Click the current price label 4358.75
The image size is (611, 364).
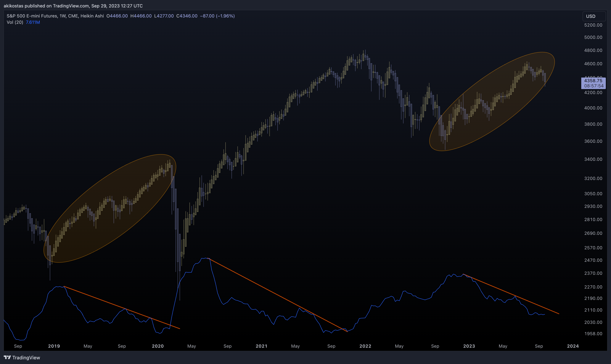click(593, 80)
